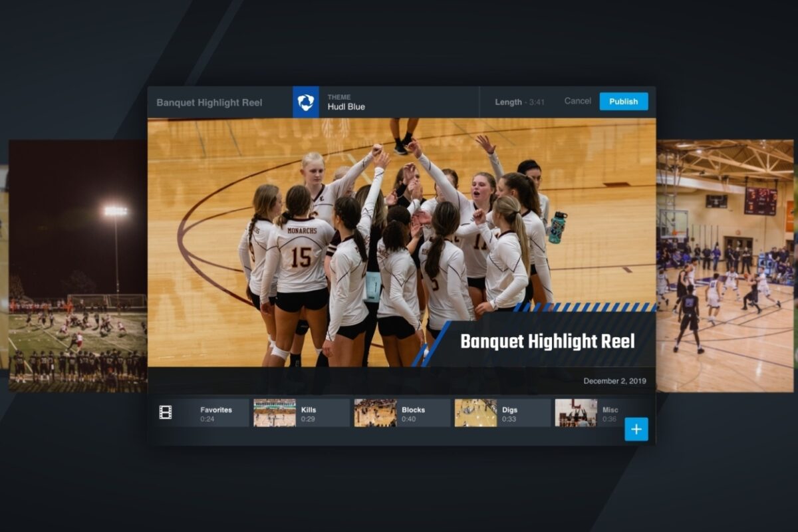Open the reel Length indicator details
Image resolution: width=798 pixels, height=532 pixels.
pos(519,102)
